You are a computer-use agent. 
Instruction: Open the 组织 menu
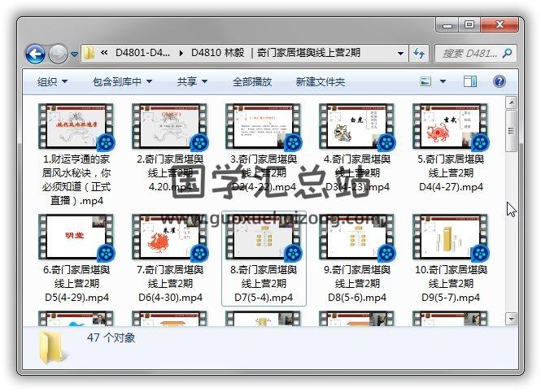[52, 81]
